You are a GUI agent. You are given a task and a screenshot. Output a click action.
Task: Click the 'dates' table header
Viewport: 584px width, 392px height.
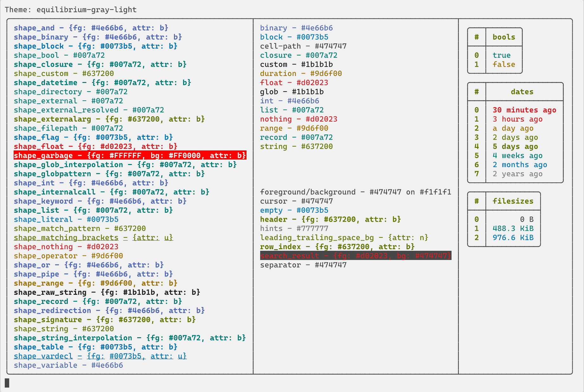pyautogui.click(x=522, y=92)
